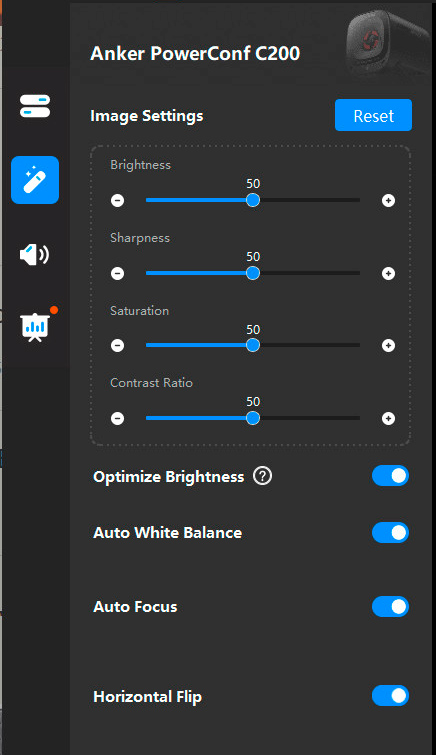Click the Optimize Brightness help question mark

pos(263,476)
